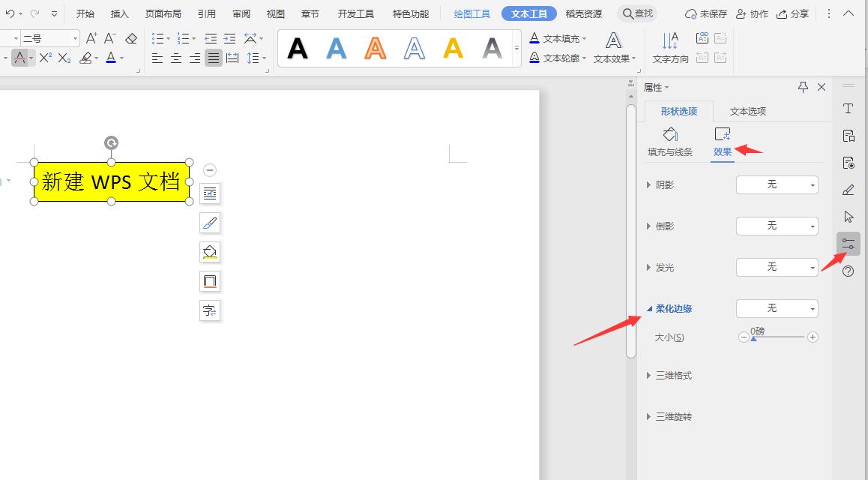
Task: Toggle justify alignment in the paragraph group
Action: point(213,58)
